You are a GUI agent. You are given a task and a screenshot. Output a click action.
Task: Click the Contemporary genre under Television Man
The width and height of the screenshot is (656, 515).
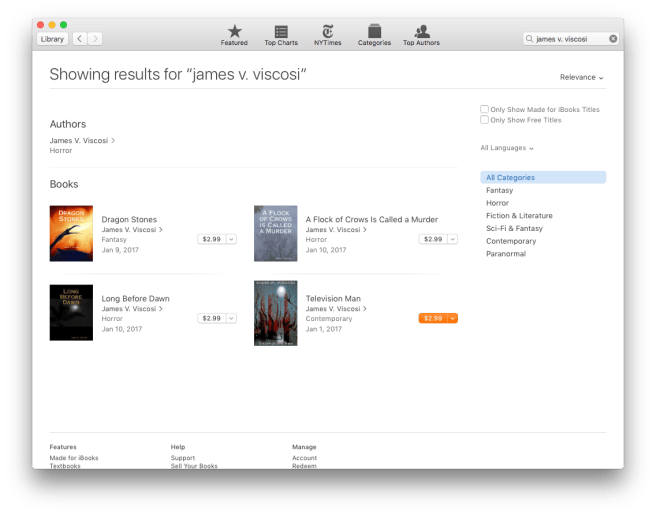329,319
